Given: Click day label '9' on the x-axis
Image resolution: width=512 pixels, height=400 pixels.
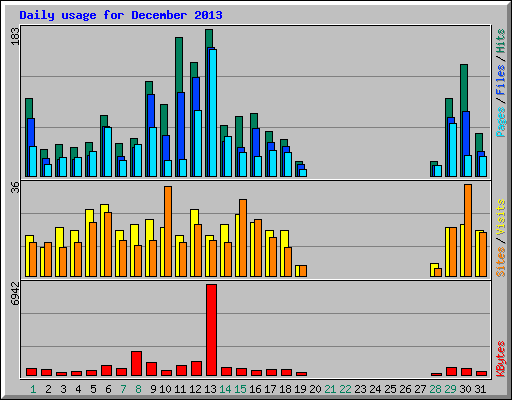Looking at the screenshot, I should click(153, 389).
